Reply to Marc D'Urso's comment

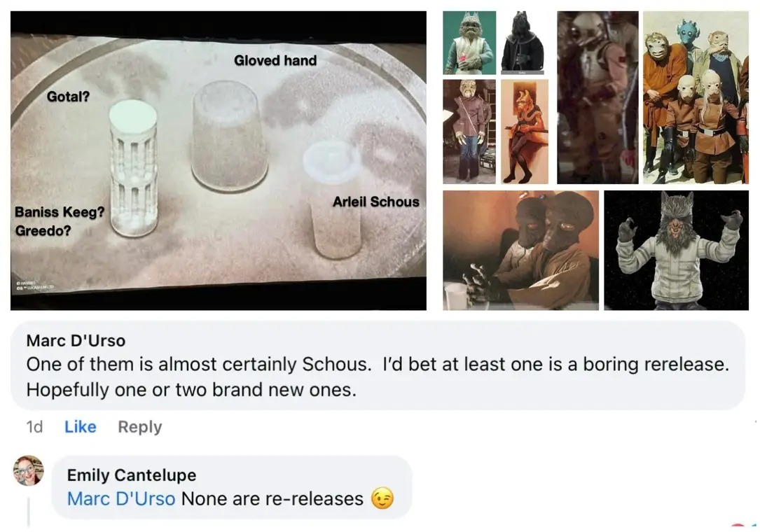point(139,427)
